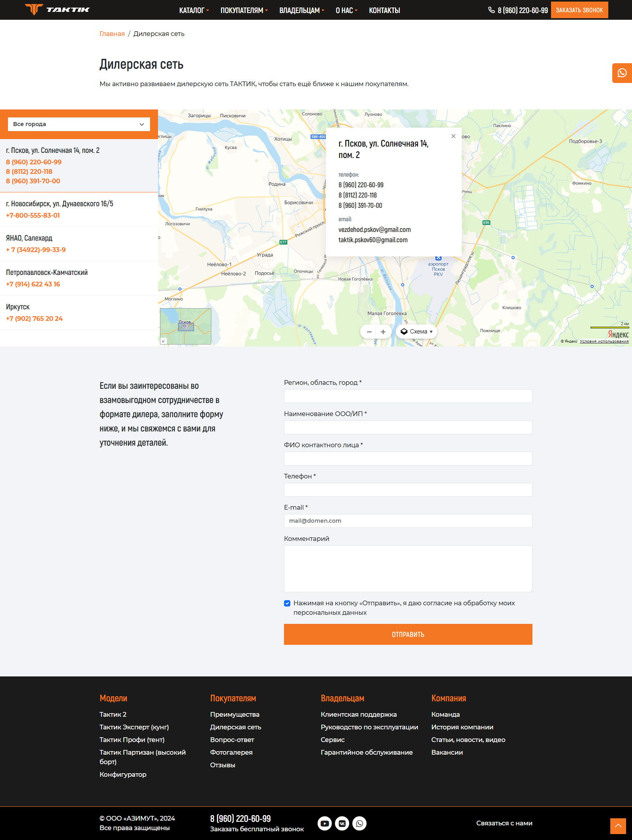Select the Novosibirsk dealer entry
The image size is (632, 840).
click(79, 209)
